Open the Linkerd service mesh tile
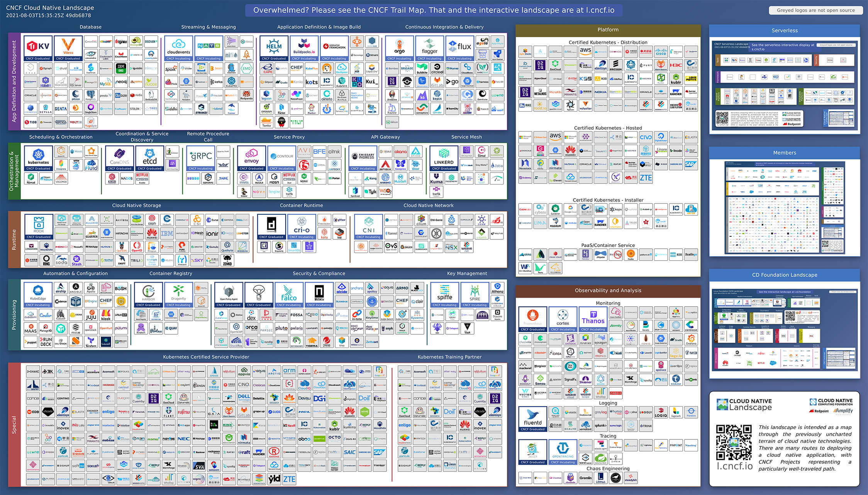The width and height of the screenshot is (868, 495). point(444,158)
